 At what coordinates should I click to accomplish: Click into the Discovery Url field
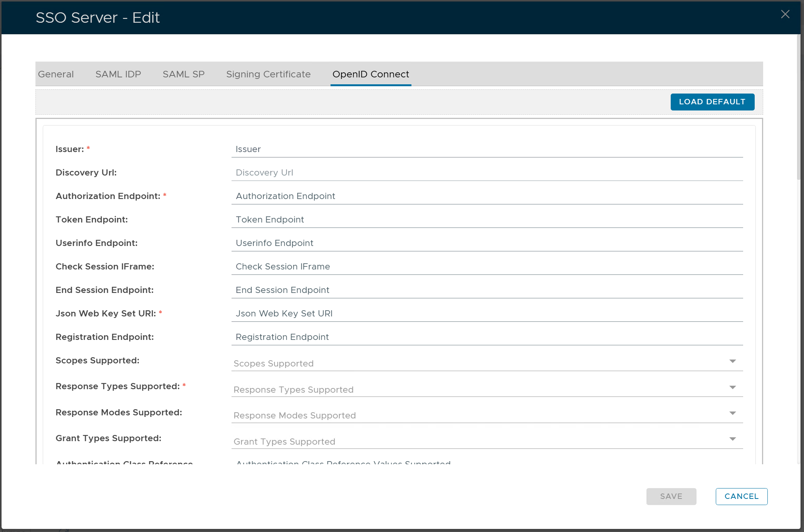pyautogui.click(x=487, y=173)
